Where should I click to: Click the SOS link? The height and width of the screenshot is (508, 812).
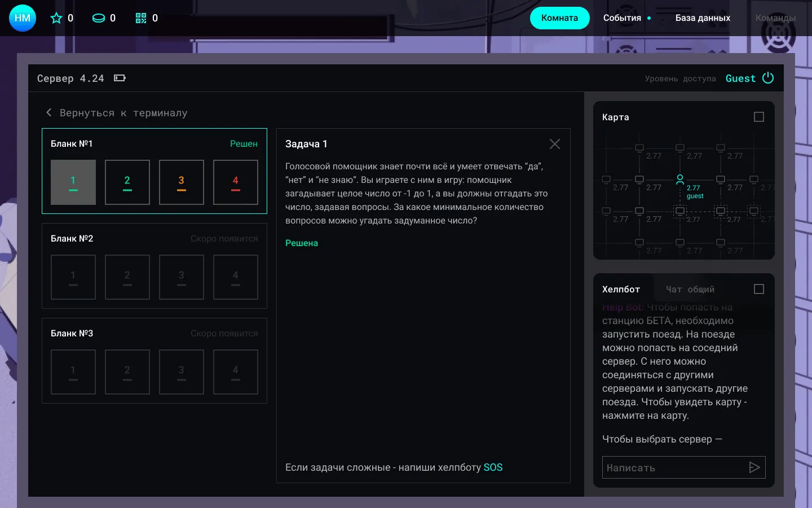493,467
